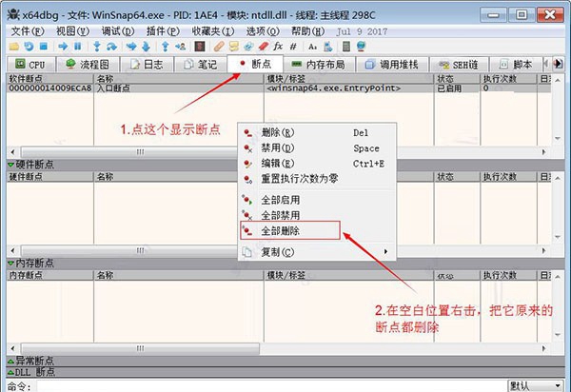
Task: Open the Strings search icon
Action: point(312,47)
